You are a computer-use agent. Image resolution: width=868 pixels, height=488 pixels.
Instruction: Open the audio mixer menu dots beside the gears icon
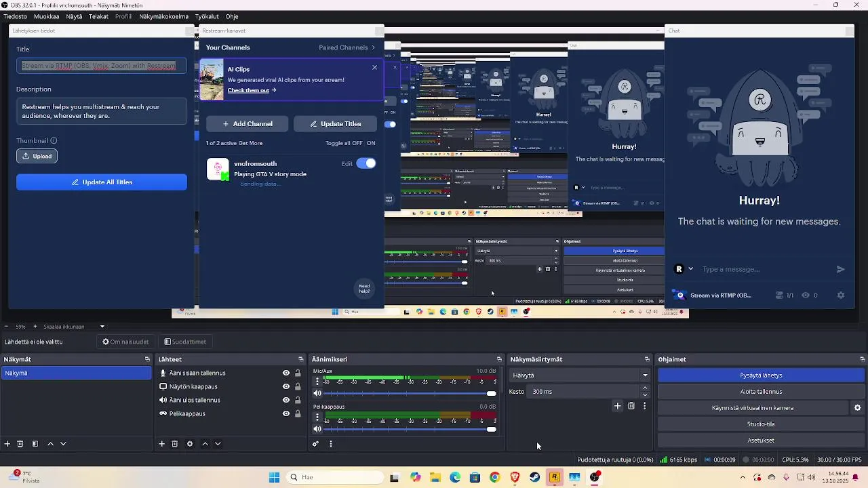point(331,444)
